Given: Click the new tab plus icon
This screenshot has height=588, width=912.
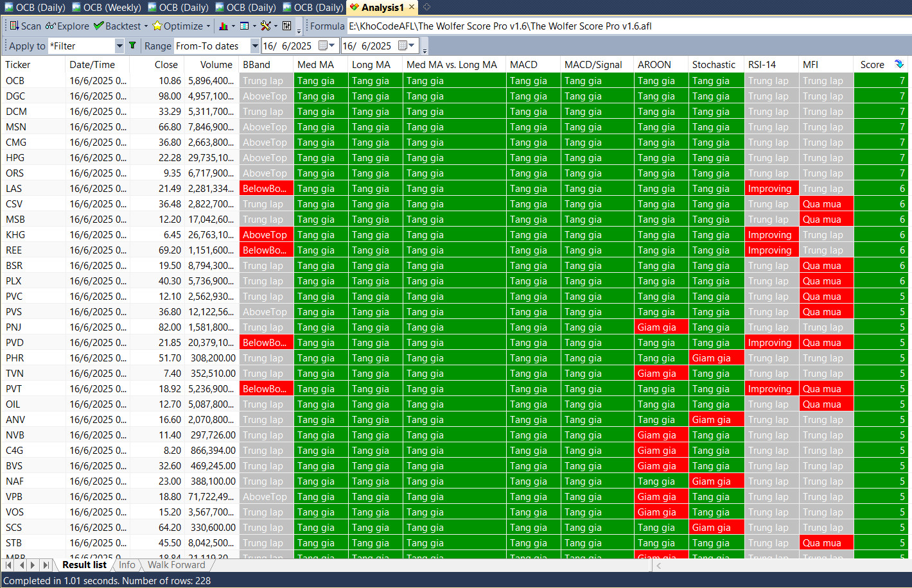Looking at the screenshot, I should click(x=426, y=7).
